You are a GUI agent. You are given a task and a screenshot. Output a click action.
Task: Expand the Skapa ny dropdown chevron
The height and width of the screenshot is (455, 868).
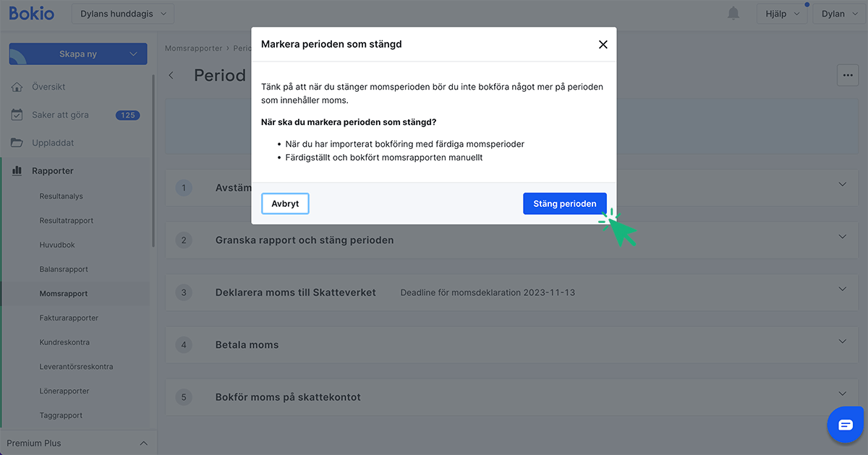point(132,54)
